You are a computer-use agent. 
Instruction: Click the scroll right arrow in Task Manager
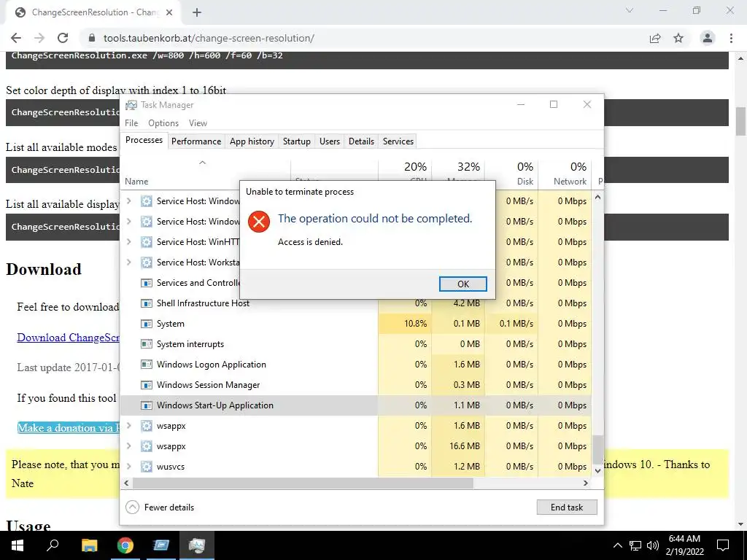coord(586,483)
